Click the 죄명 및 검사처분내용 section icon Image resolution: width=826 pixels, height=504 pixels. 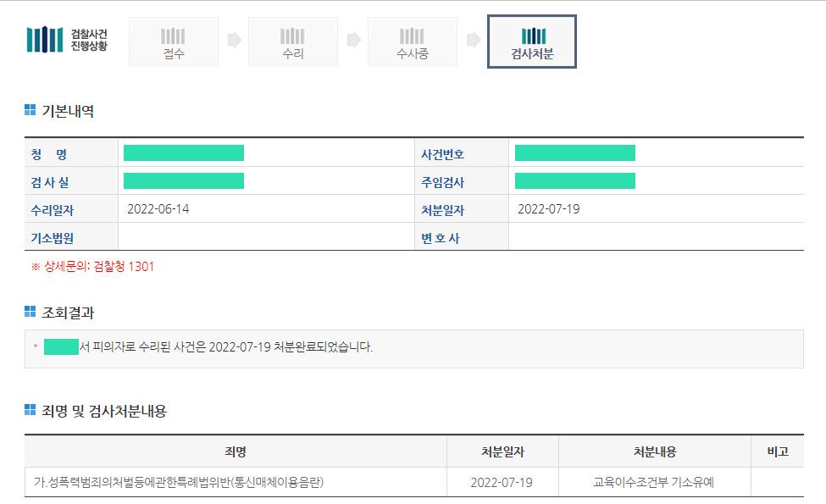[30, 411]
